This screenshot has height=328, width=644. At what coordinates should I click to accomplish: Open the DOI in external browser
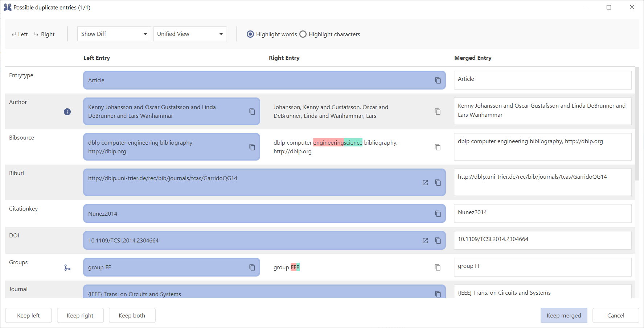pyautogui.click(x=425, y=240)
